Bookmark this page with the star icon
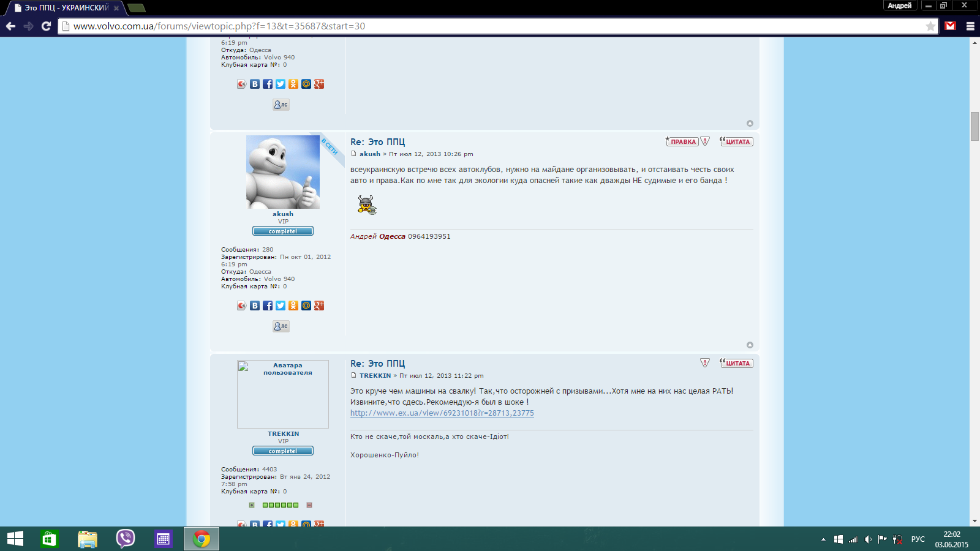 930,26
